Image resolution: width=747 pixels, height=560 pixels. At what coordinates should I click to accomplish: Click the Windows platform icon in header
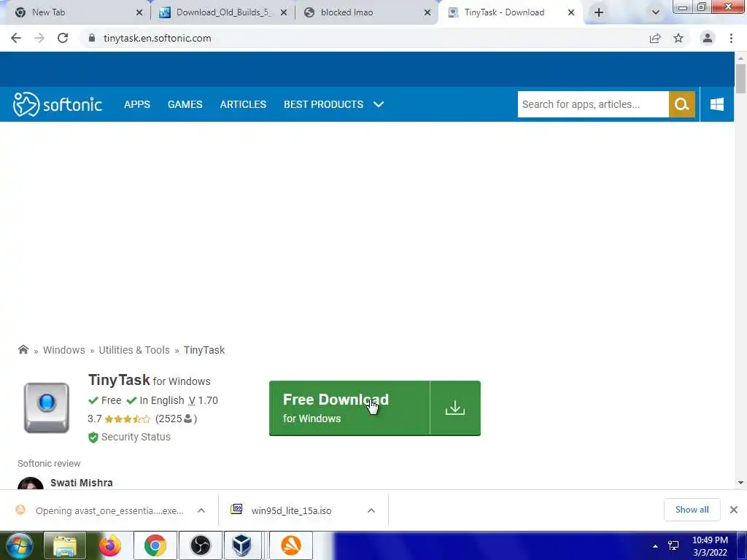(717, 104)
